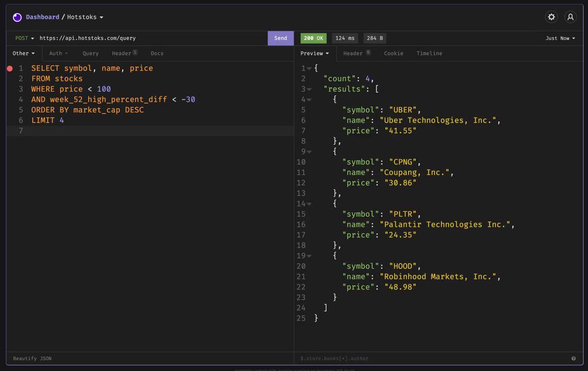Open the Auth tab dropdown

click(x=59, y=53)
